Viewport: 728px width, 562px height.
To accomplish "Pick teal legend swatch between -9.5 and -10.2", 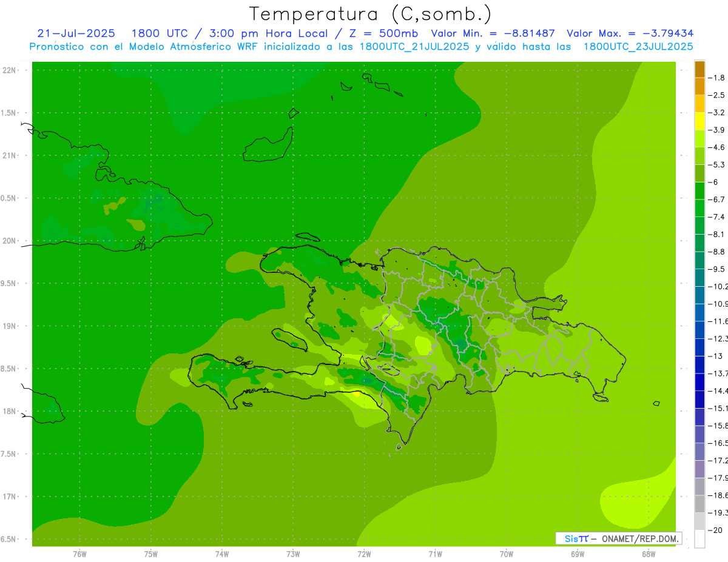I will coord(699,278).
